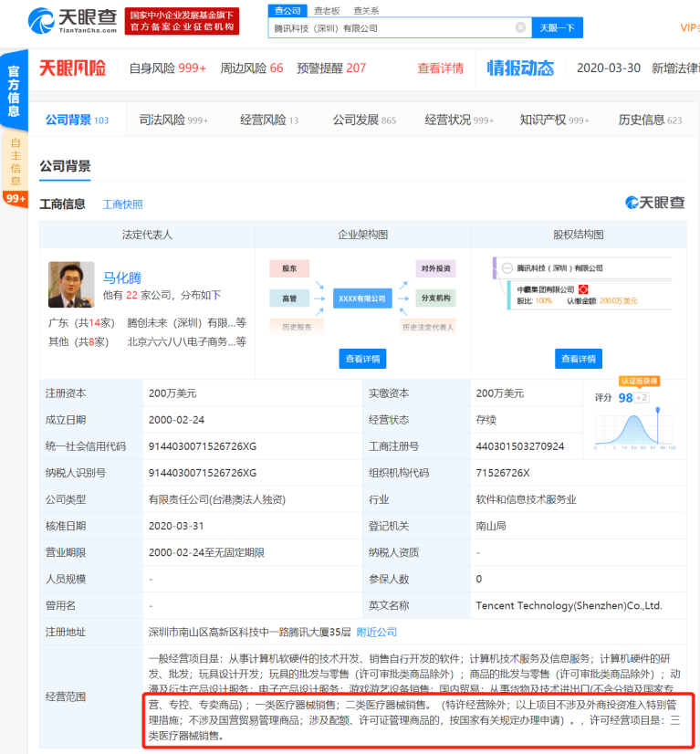Click 自身风险 999+ item

pos(168,68)
